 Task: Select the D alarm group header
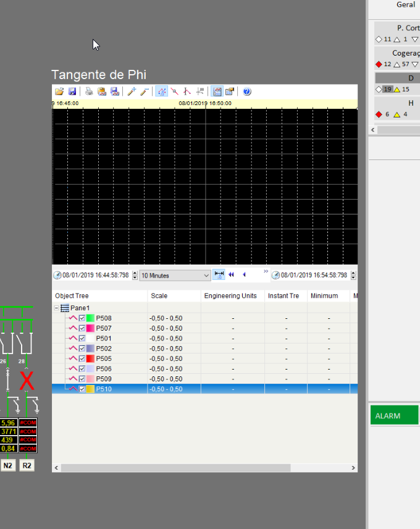click(x=398, y=78)
